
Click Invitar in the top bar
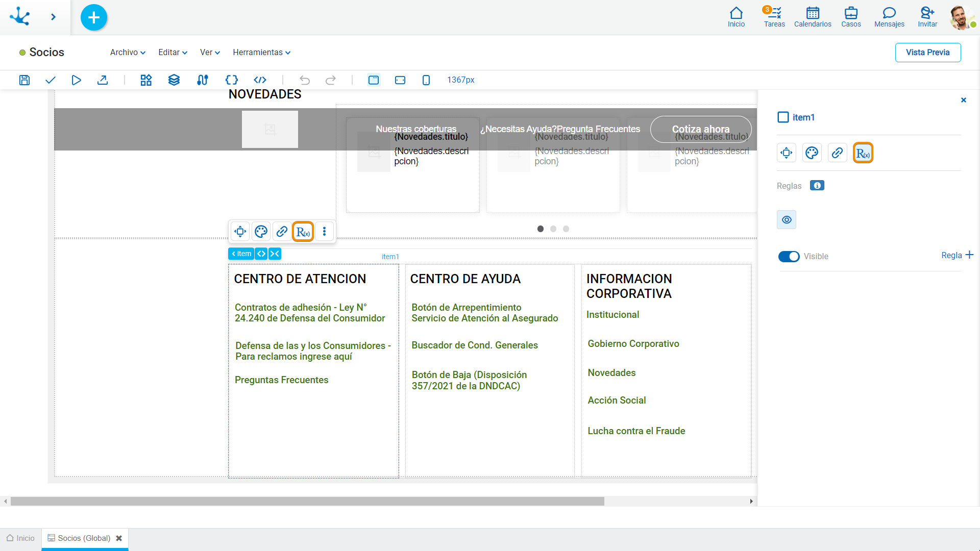click(x=927, y=17)
